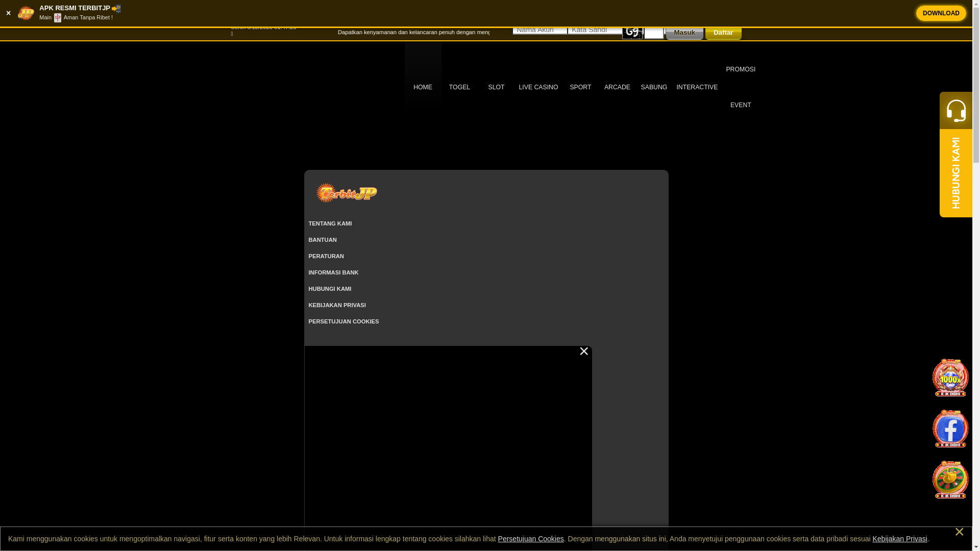This screenshot has width=980, height=551.
Task: Focus the captcha code input box
Action: 654,33
